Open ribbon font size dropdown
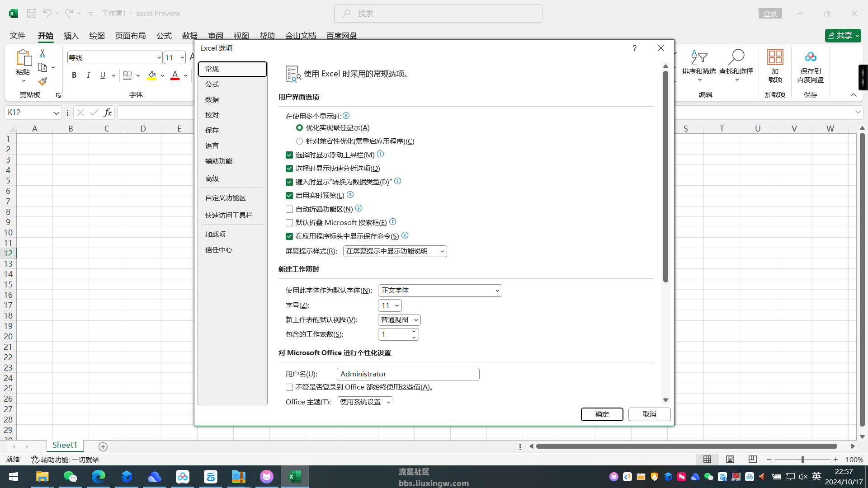Screen dimensions: 868x488 (x=182, y=58)
